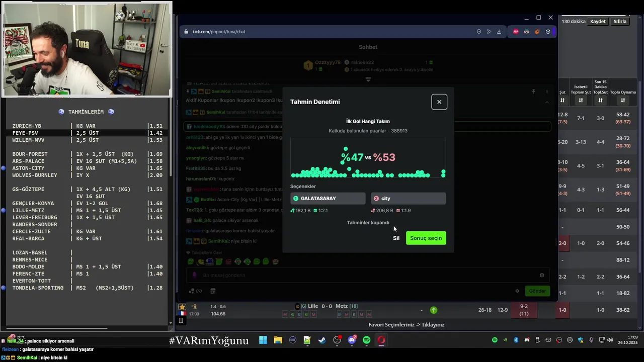644x362 pixels.
Task: Click the REAL-BARCA prediction row
Action: [x=88, y=239]
